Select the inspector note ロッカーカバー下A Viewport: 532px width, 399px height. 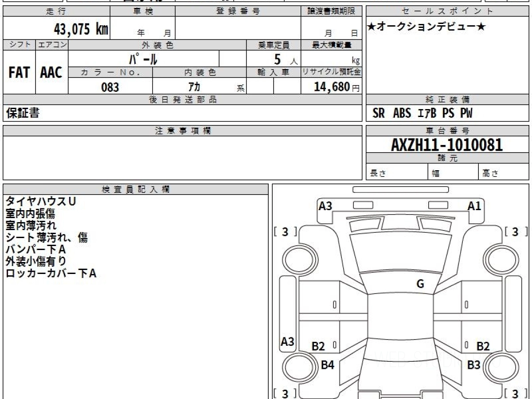point(51,274)
